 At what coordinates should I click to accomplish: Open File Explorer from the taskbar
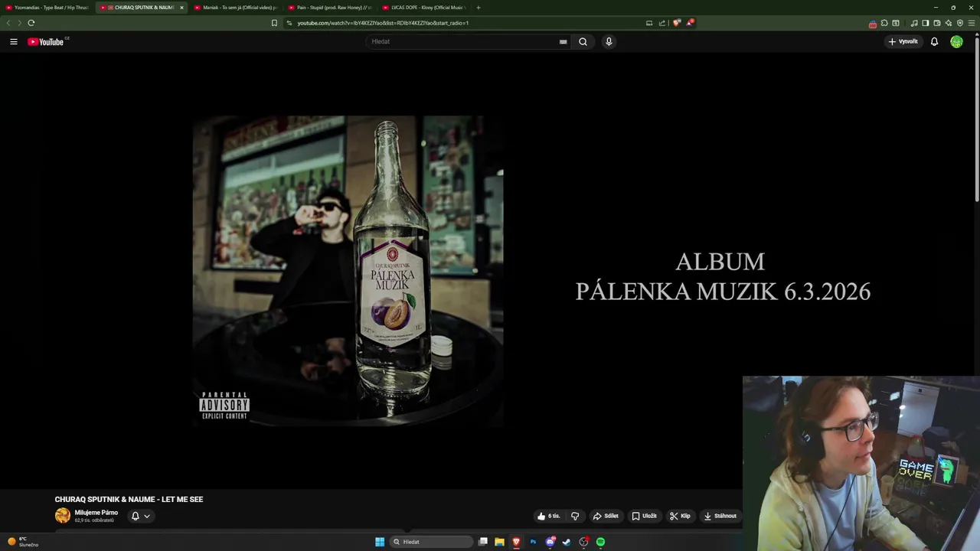[x=499, y=542]
